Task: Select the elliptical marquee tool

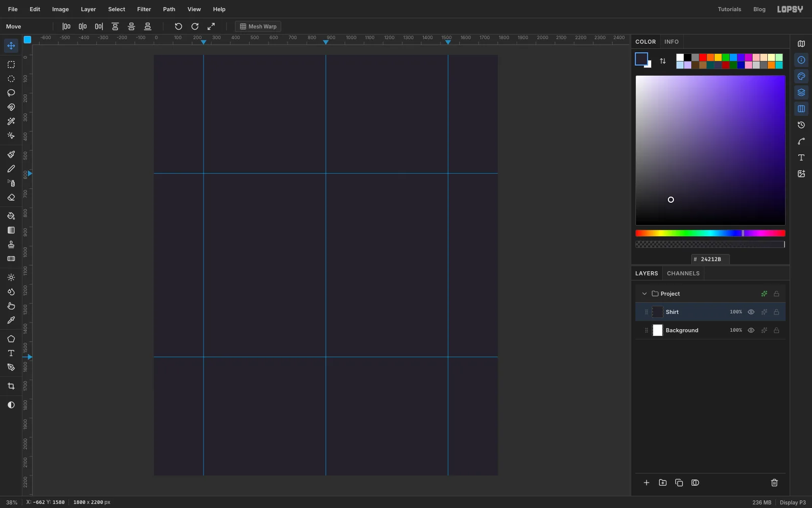Action: (x=11, y=79)
